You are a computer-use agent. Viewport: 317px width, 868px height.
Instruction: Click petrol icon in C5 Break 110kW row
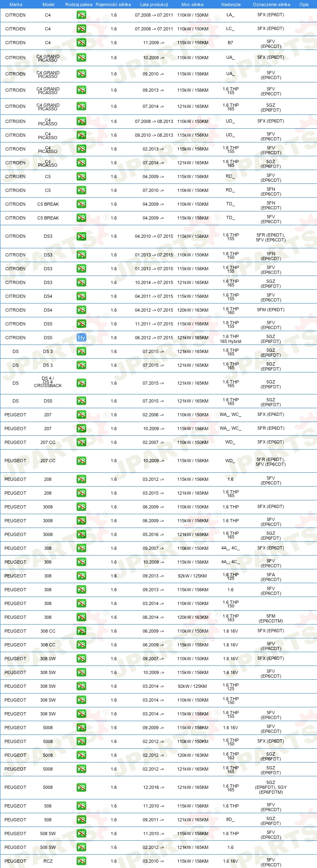81,204
